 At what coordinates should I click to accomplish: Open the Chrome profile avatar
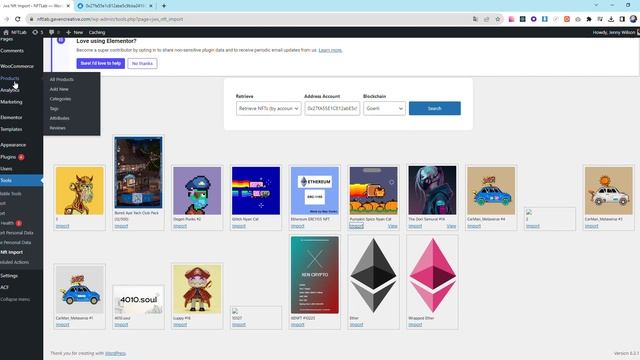click(x=633, y=19)
